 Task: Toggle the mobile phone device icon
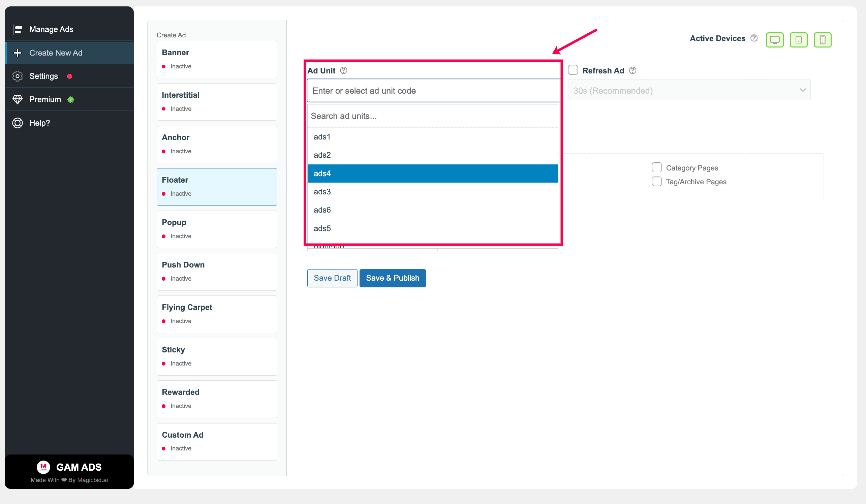(822, 40)
